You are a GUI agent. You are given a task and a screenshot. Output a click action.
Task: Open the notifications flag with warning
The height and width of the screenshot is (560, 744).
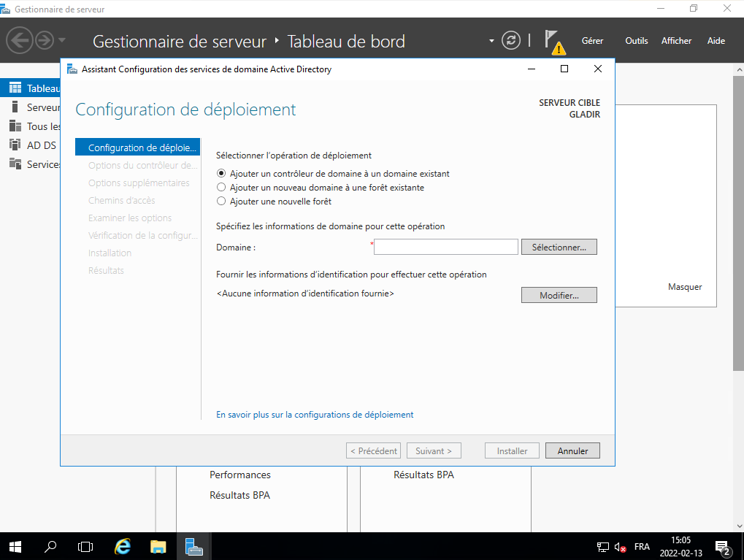553,42
